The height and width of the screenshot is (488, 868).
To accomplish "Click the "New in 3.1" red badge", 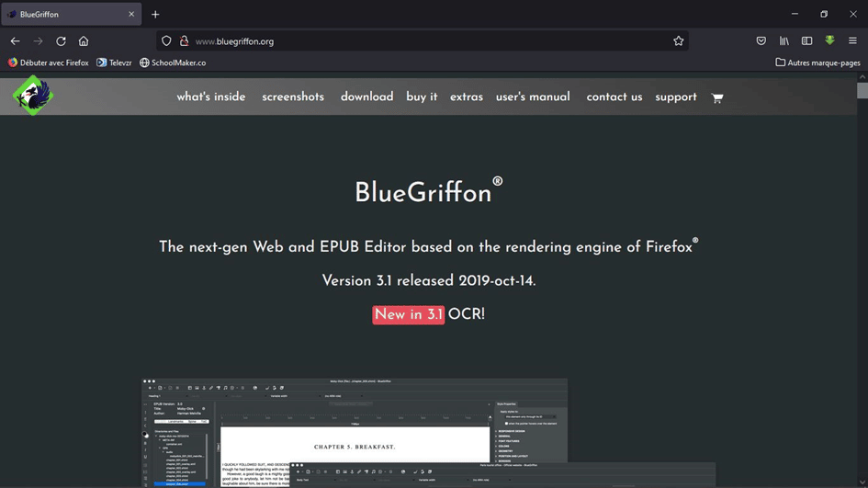I will coord(409,314).
